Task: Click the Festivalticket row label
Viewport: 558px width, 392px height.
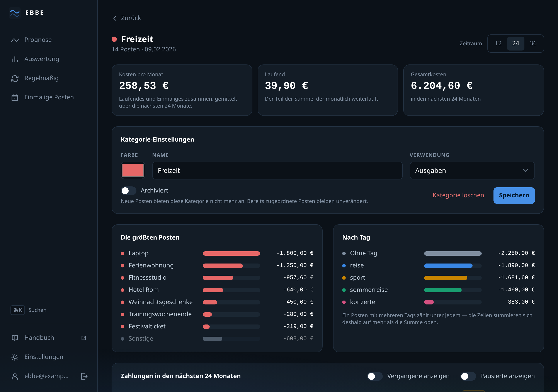Action: (x=147, y=326)
